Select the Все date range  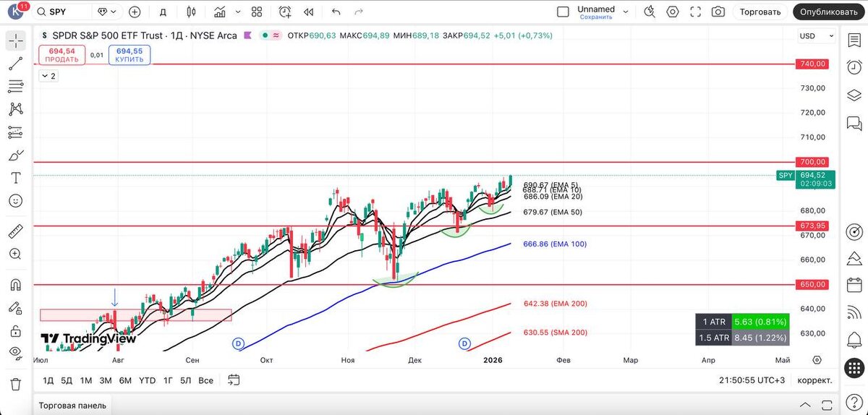[x=206, y=380]
